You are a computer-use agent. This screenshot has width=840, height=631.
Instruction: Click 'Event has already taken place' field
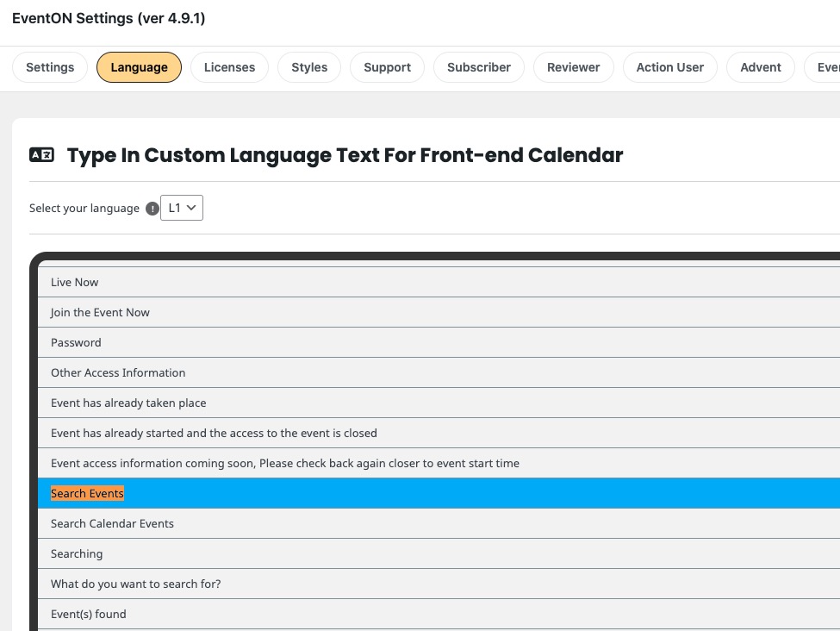(x=439, y=403)
